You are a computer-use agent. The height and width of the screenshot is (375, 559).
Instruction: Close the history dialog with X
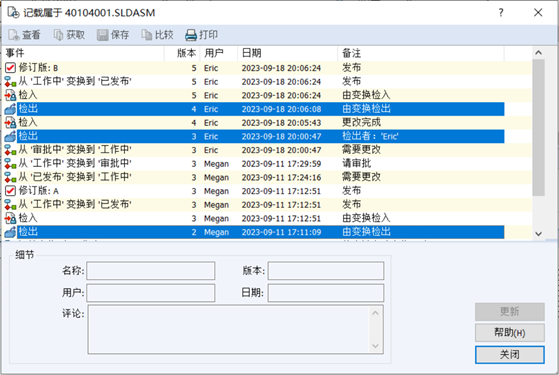[538, 13]
